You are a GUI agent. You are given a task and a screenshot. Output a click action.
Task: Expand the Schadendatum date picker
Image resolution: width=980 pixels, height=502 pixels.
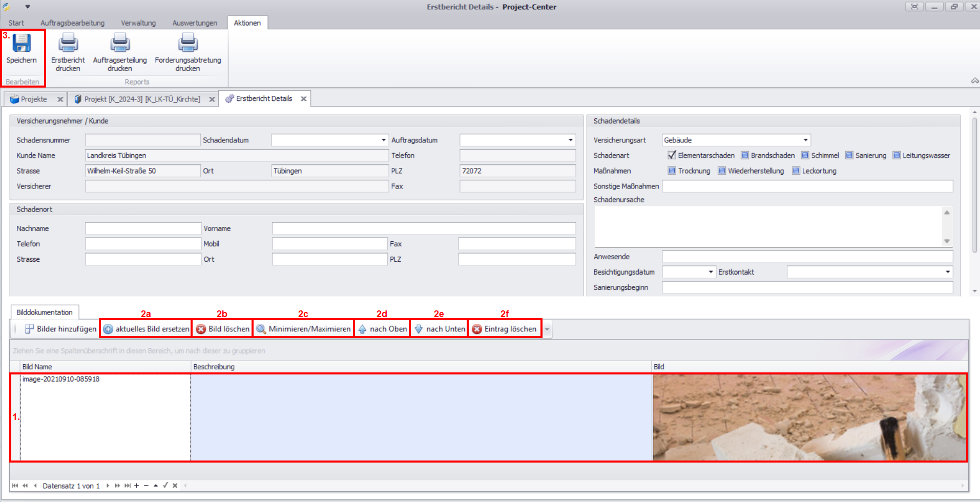point(383,140)
